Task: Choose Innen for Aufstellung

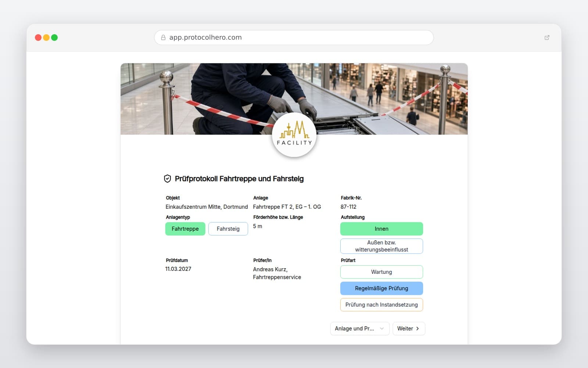Action: (x=381, y=229)
